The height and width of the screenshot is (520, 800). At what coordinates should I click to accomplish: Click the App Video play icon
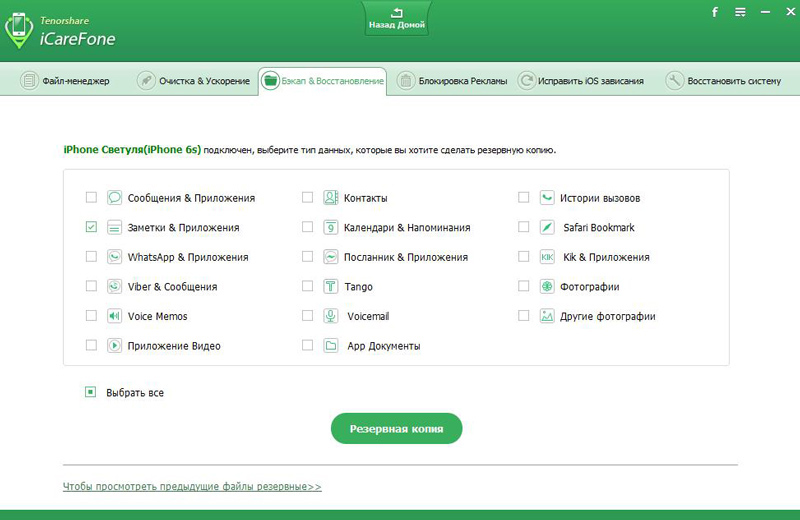click(x=114, y=345)
